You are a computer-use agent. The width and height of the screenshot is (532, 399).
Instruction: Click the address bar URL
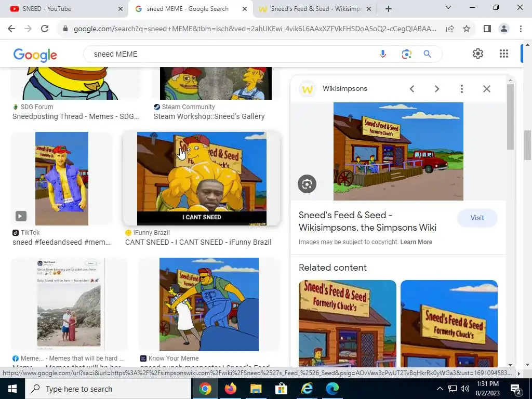click(x=255, y=29)
